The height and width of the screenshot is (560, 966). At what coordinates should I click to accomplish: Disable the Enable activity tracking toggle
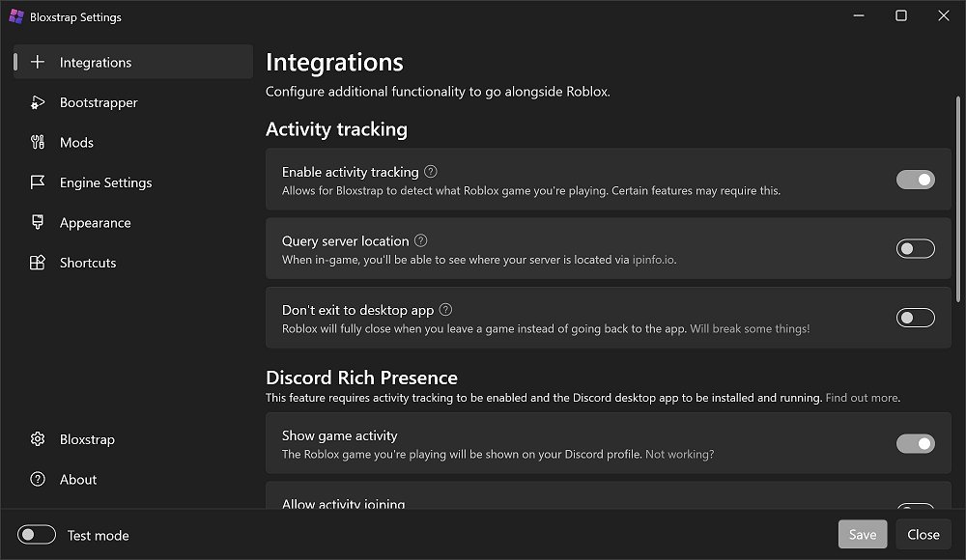915,180
